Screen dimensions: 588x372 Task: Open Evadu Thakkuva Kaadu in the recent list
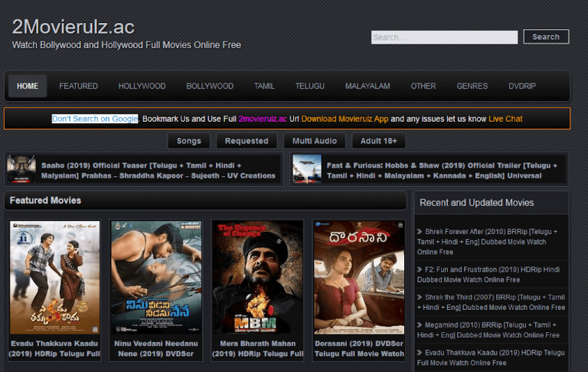(x=491, y=357)
